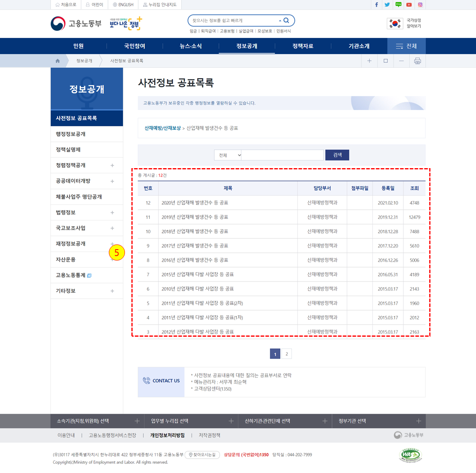Click current page 1 pagination button
476x473 pixels.
(275, 354)
